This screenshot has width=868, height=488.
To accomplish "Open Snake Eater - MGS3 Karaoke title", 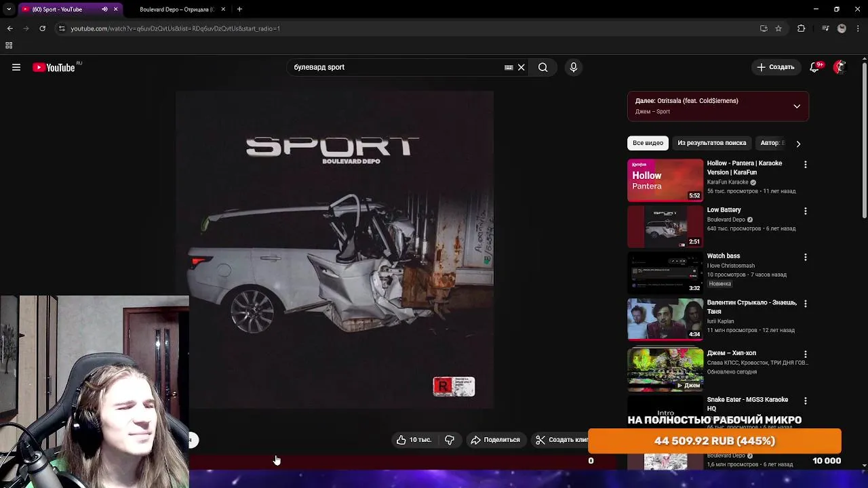I will click(747, 404).
